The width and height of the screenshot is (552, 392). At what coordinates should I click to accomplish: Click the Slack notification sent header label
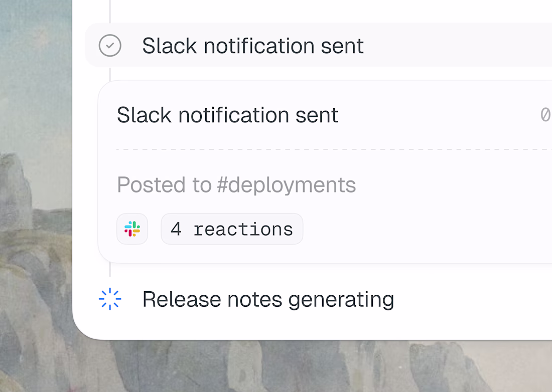(253, 46)
